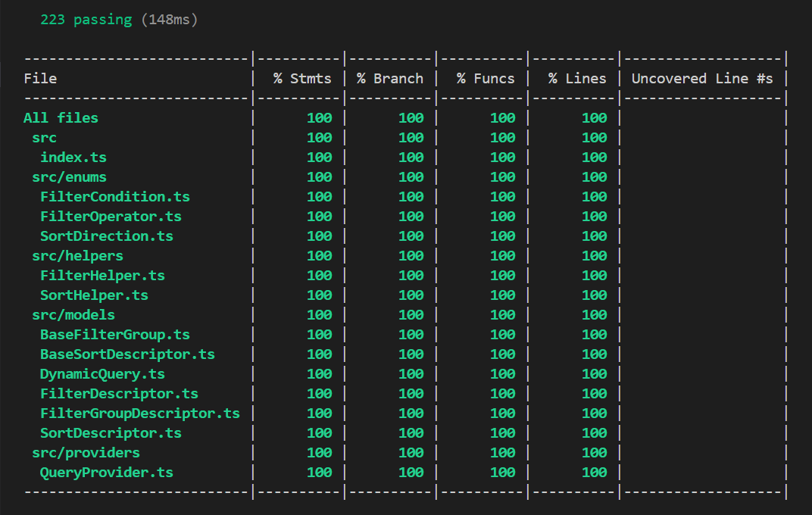Image resolution: width=812 pixels, height=515 pixels.
Task: Click the standalone "src" directory row label
Action: pos(45,138)
